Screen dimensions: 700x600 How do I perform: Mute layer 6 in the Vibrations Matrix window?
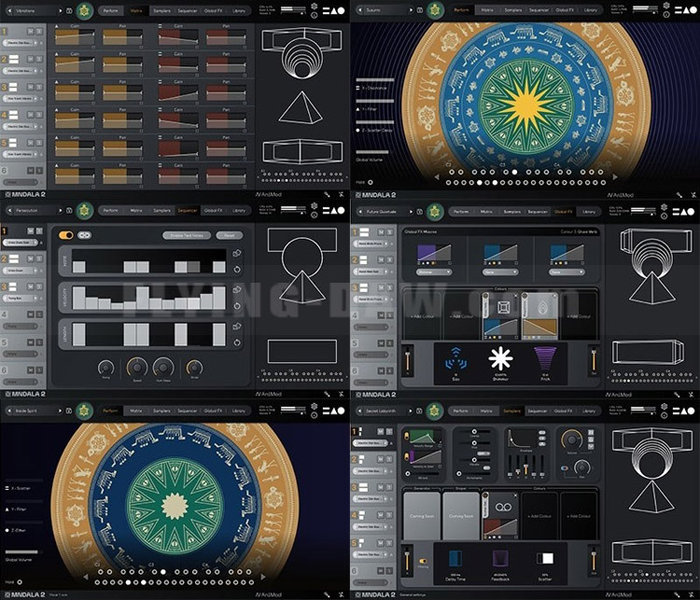pyautogui.click(x=31, y=171)
